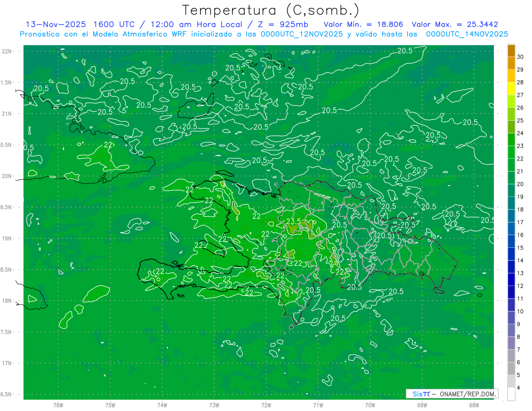
Task: Click the legend value '23'
Action: point(520,146)
